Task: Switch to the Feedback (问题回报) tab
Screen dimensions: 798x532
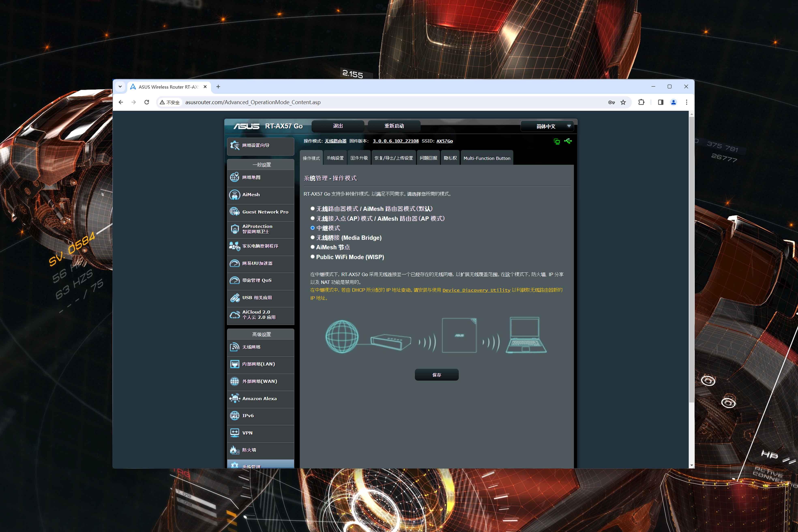Action: (428, 158)
